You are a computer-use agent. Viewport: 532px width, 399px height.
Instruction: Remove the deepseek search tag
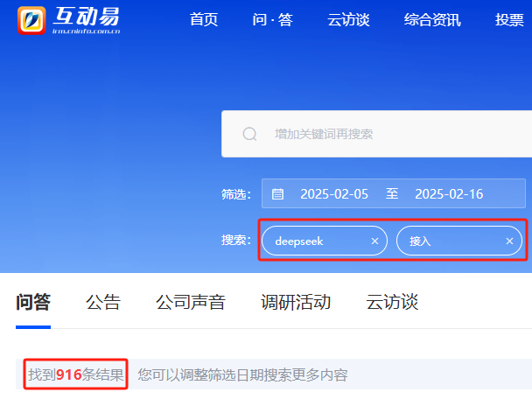click(374, 241)
